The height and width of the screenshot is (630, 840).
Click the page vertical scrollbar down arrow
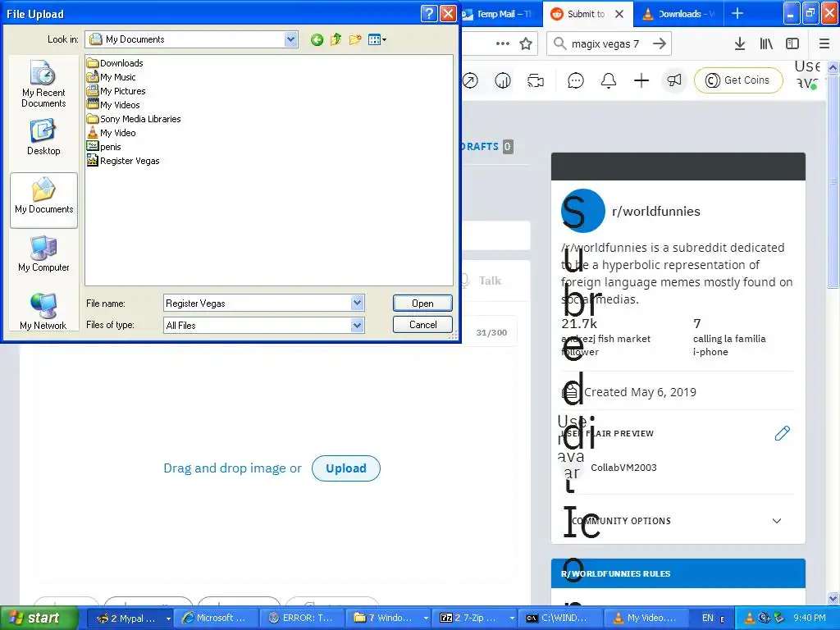pos(833,598)
